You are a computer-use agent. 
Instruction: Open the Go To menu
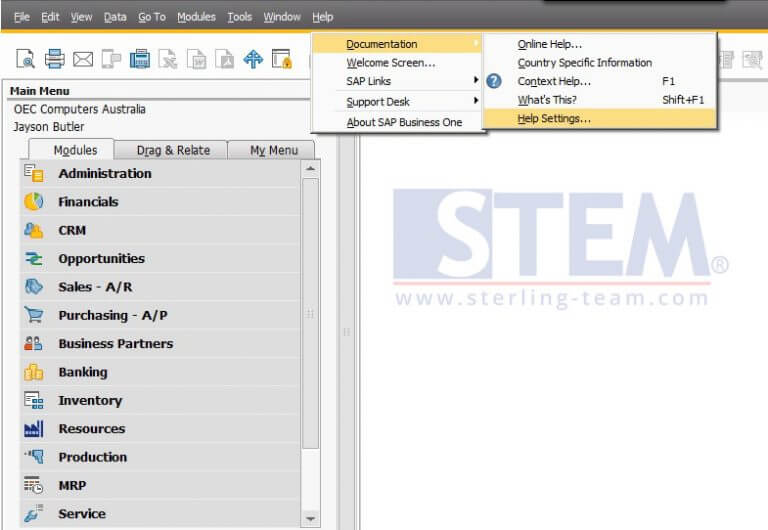click(152, 17)
